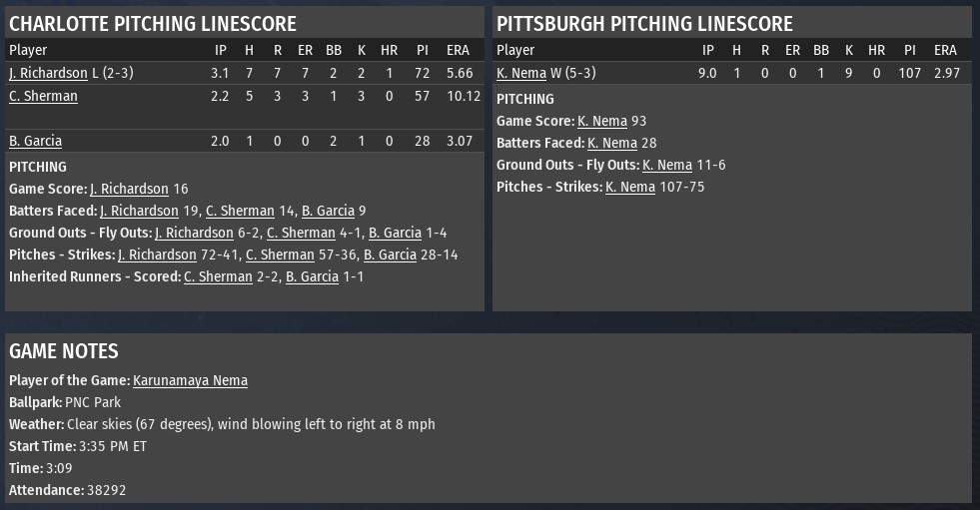Image resolution: width=980 pixels, height=510 pixels.
Task: Open B. Garcia in Pitches - Strikes line
Action: pos(390,255)
